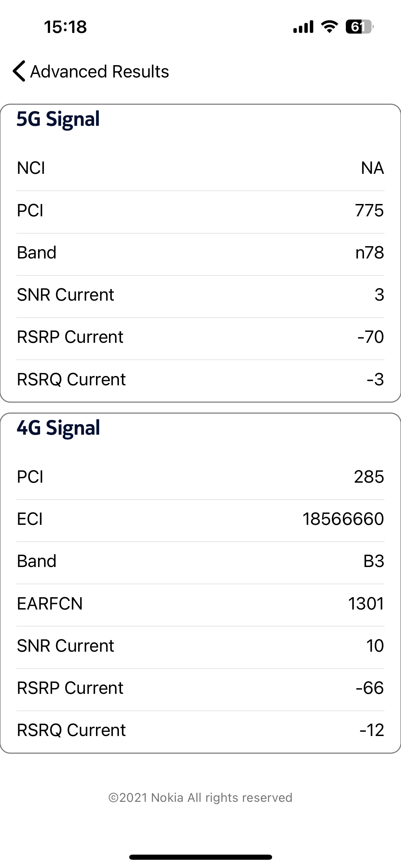
Task: Tap the back chevron arrow
Action: click(x=19, y=71)
